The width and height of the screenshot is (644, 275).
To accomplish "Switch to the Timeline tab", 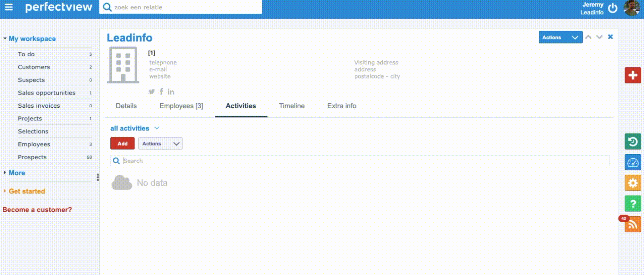I will pos(292,106).
